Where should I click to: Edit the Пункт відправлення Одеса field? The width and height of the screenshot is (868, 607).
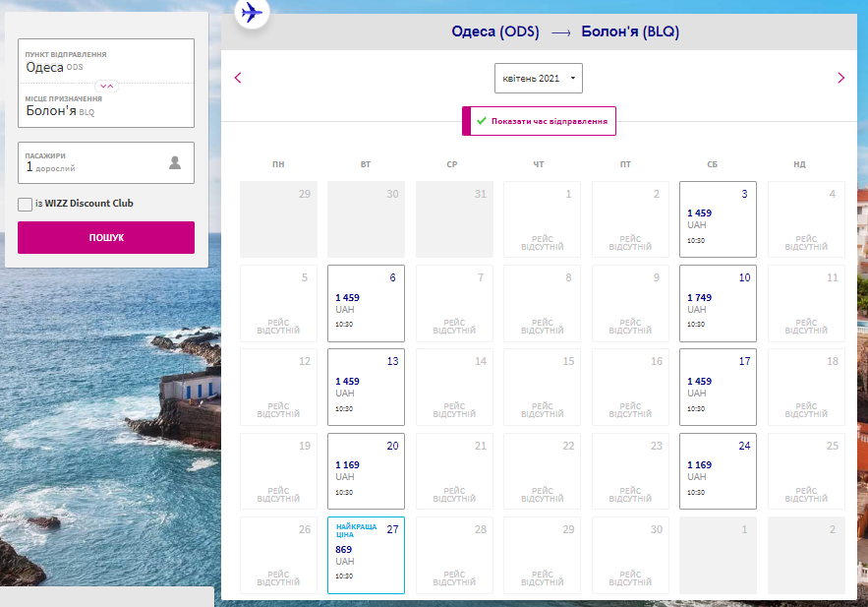click(106, 62)
